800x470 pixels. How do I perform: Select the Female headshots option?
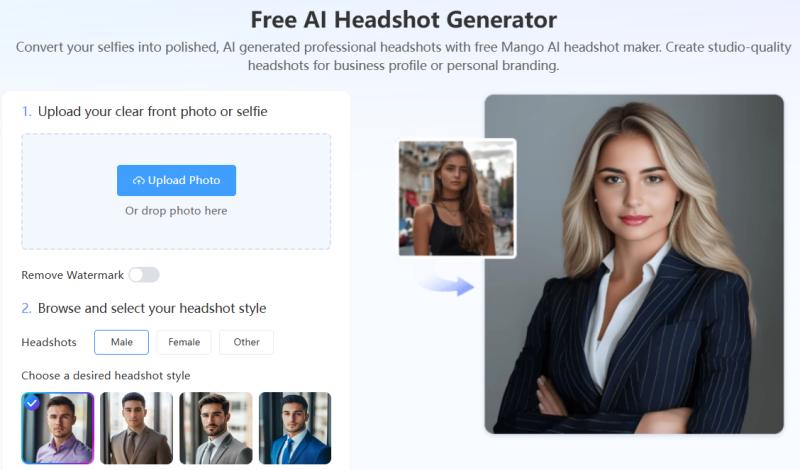(x=184, y=342)
